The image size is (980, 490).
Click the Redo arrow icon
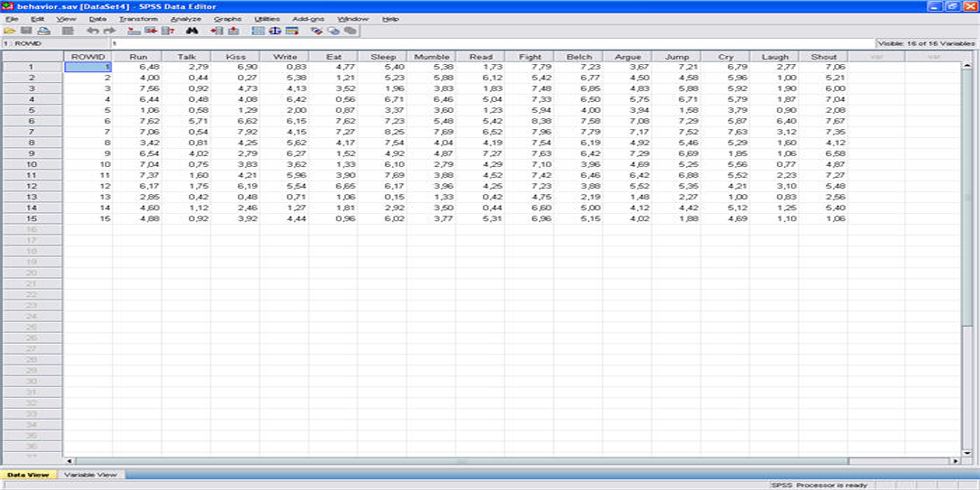(x=109, y=31)
